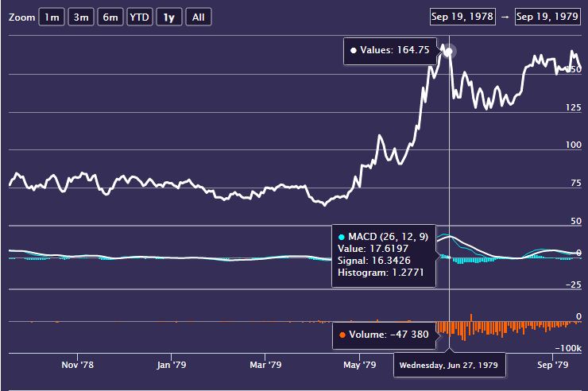Click the Values: 164.75 tooltip
This screenshot has width=588, height=391.
[390, 50]
